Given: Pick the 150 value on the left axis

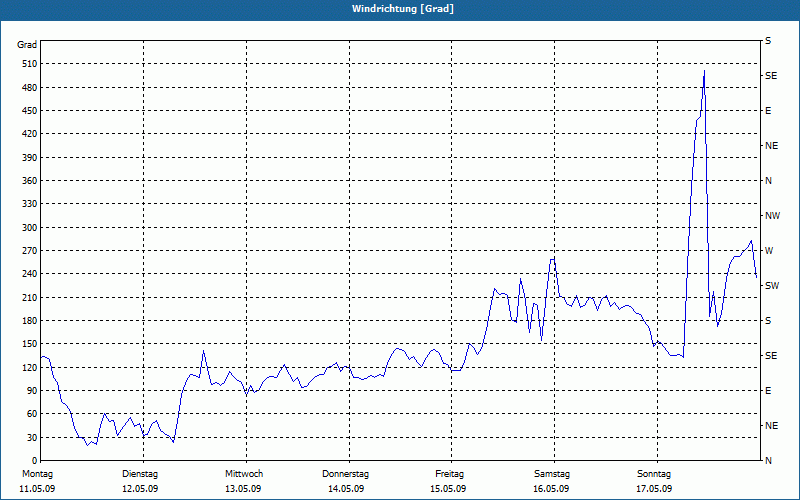Looking at the screenshot, I should pyautogui.click(x=30, y=344).
